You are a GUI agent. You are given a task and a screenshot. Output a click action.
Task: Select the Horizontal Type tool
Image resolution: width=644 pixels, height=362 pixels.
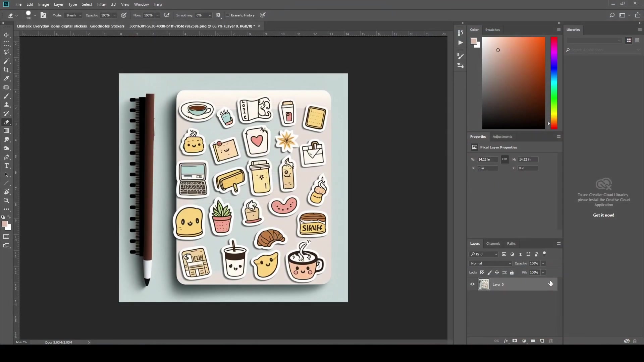[6, 166]
